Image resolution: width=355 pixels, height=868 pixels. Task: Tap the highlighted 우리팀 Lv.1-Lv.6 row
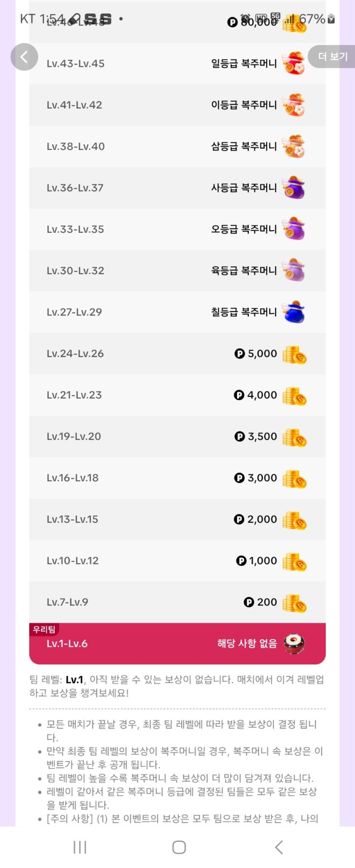[177, 644]
